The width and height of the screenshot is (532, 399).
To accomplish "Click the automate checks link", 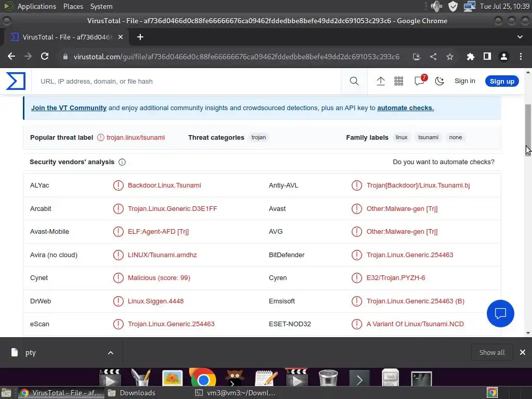I will click(405, 108).
